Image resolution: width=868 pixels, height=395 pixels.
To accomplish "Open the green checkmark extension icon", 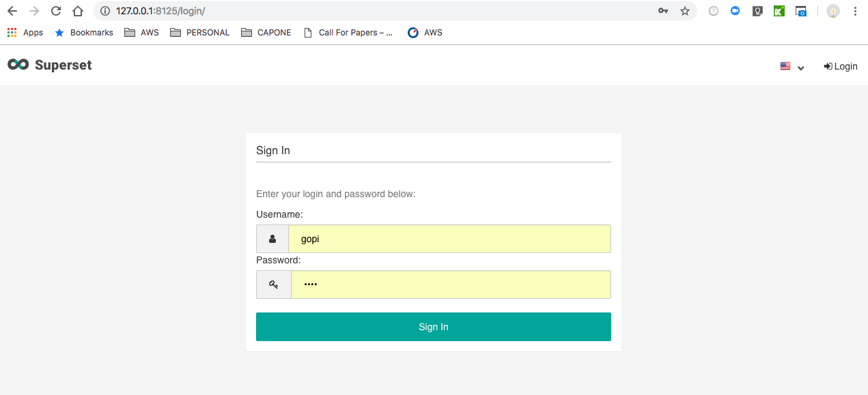I will point(779,11).
